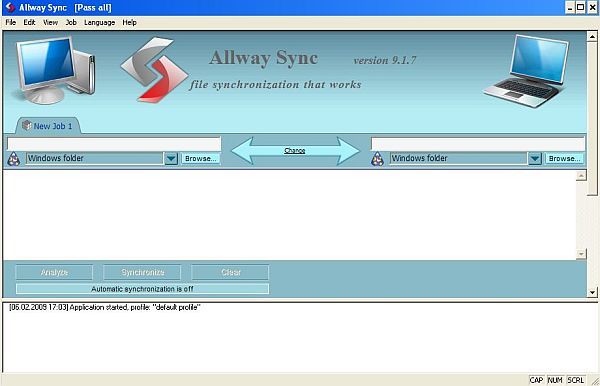
Task: Click the cube icon on New Job 1 tab
Action: click(26, 125)
